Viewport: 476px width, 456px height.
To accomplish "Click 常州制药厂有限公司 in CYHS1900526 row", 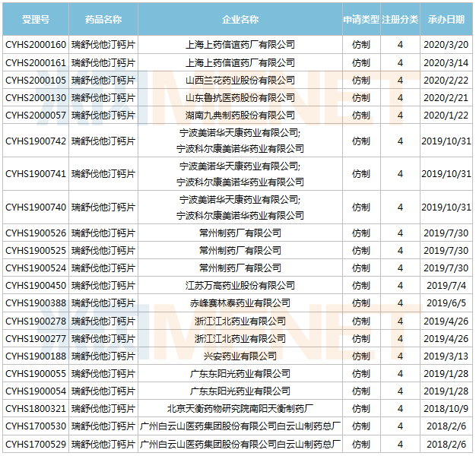I will click(240, 233).
